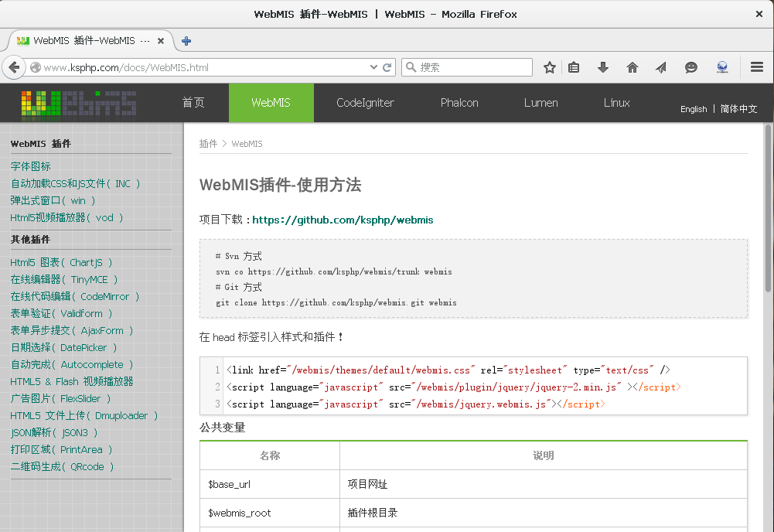Viewport: 774px width, 532px height.
Task: Open HTML5 & Flash 视频播放器 link
Action: (x=72, y=381)
